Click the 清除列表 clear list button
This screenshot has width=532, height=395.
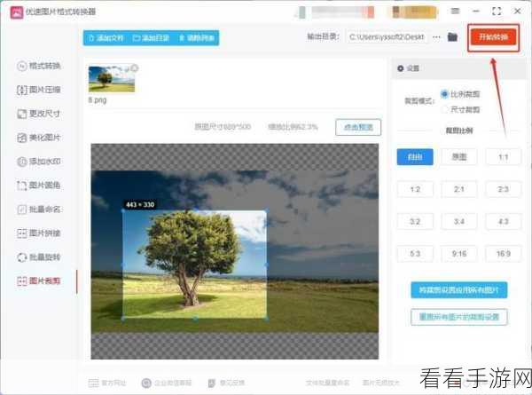pyautogui.click(x=197, y=37)
